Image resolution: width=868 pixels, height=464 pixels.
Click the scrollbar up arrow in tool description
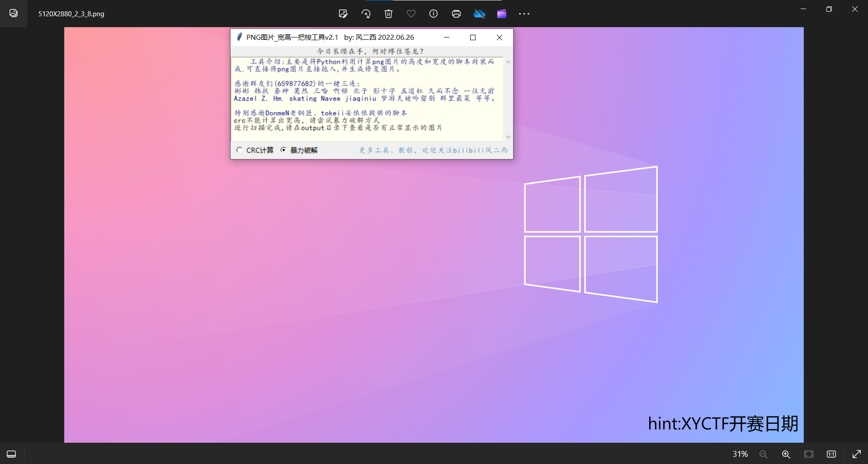pos(508,62)
